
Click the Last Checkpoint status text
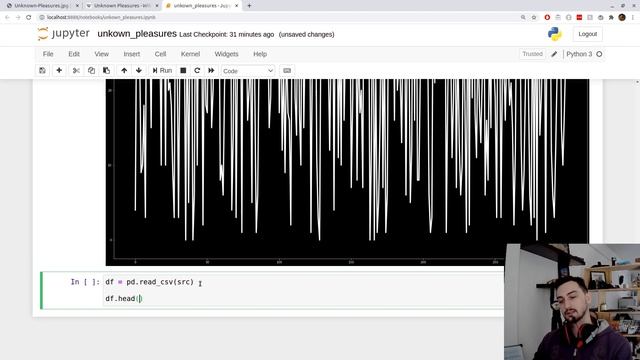click(227, 35)
